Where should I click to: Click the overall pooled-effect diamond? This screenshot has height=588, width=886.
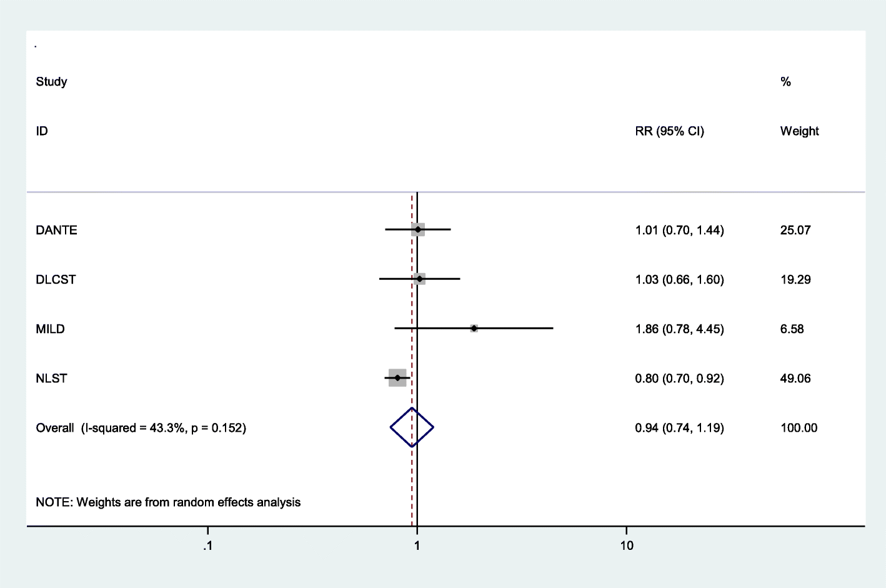tap(412, 427)
